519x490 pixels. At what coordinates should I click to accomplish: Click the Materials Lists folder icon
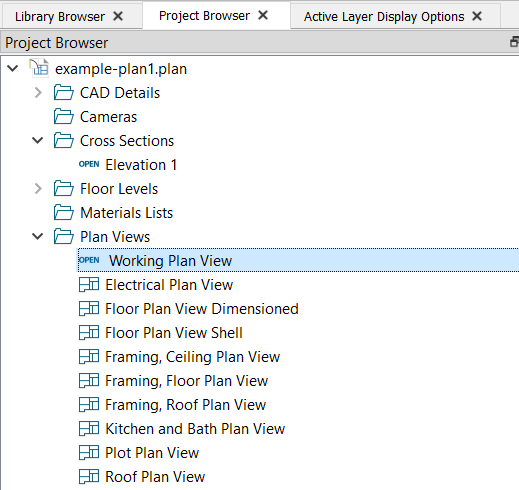tap(64, 213)
